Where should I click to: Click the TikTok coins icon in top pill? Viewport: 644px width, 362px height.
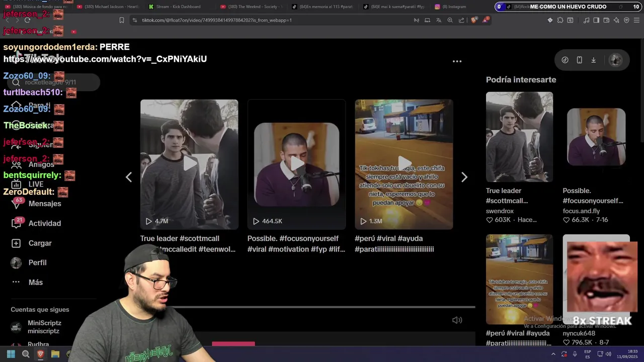[x=565, y=60]
